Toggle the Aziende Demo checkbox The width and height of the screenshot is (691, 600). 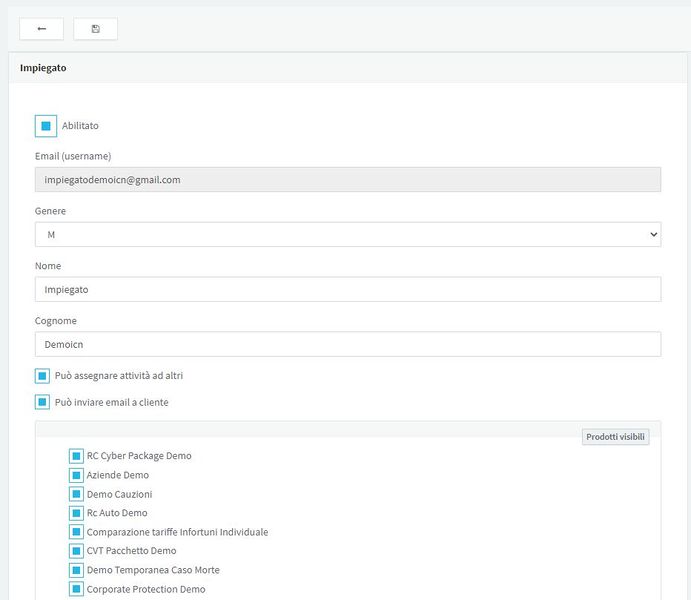[76, 475]
